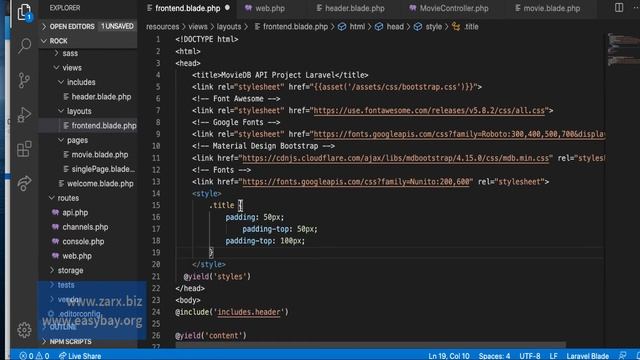This screenshot has width=640, height=360.
Task: Click line number 14 in gutter
Action: coord(156,193)
